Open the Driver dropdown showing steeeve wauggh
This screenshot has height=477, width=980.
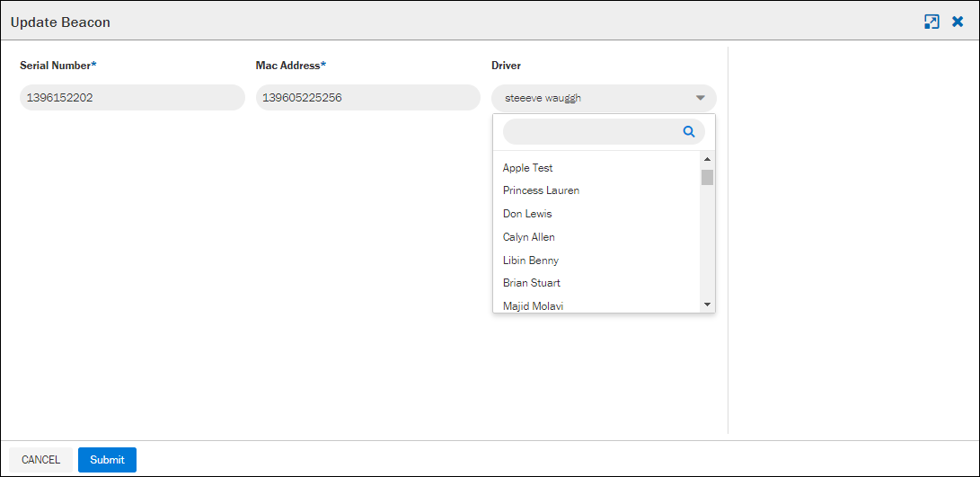click(x=604, y=98)
